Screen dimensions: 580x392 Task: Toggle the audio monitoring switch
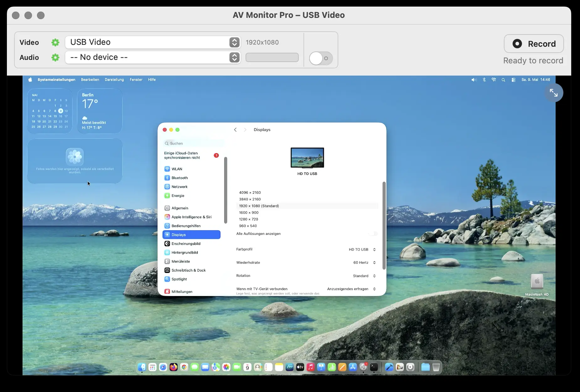tap(321, 58)
